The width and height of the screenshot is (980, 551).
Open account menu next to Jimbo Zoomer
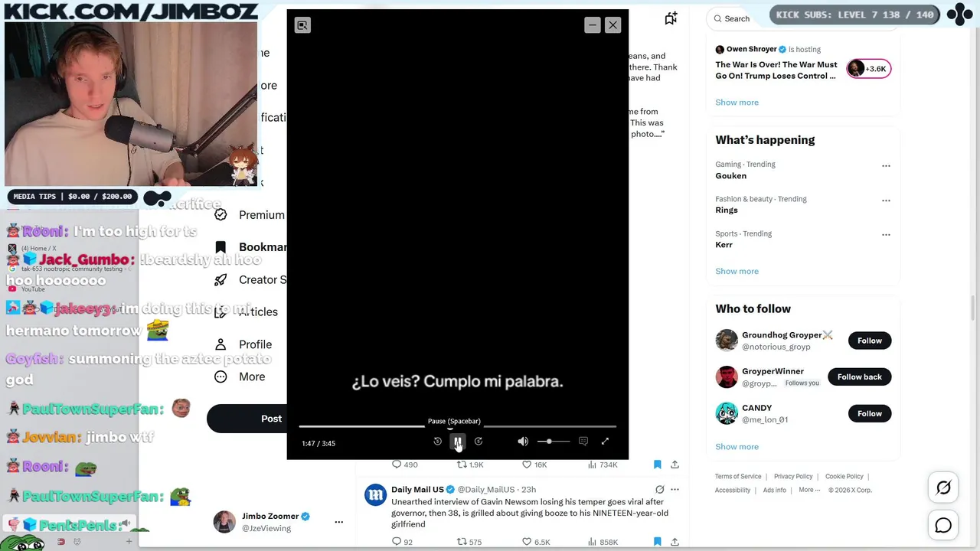(x=338, y=522)
